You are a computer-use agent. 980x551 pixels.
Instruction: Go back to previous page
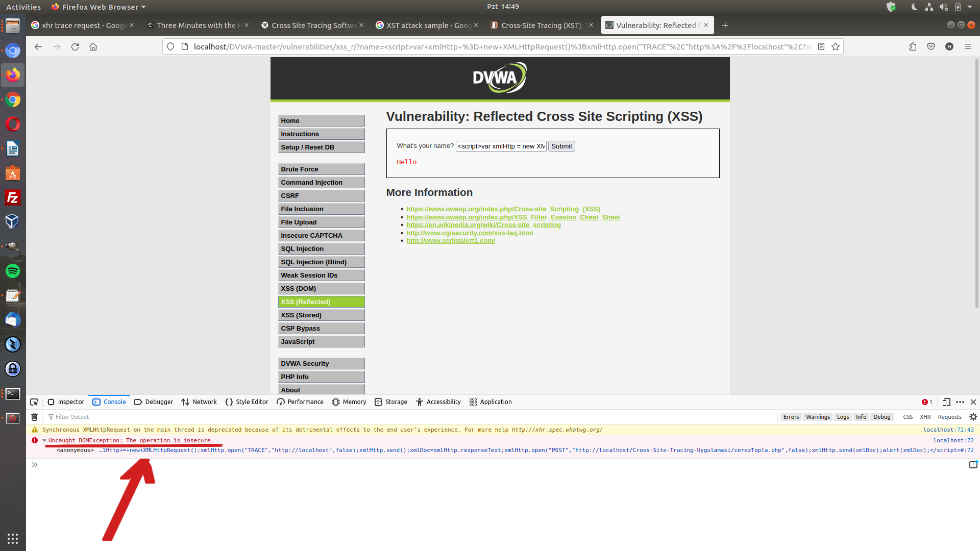(38, 46)
